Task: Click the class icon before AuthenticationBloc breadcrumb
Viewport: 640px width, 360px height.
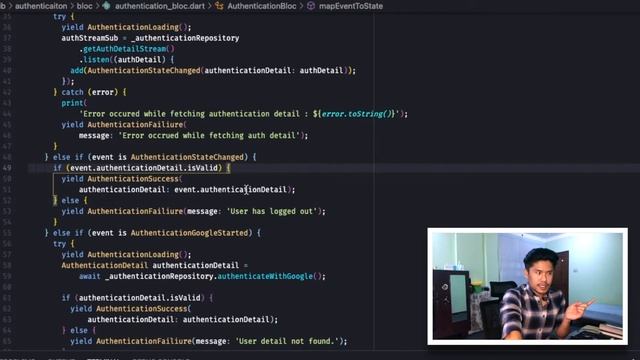Action: 219,6
